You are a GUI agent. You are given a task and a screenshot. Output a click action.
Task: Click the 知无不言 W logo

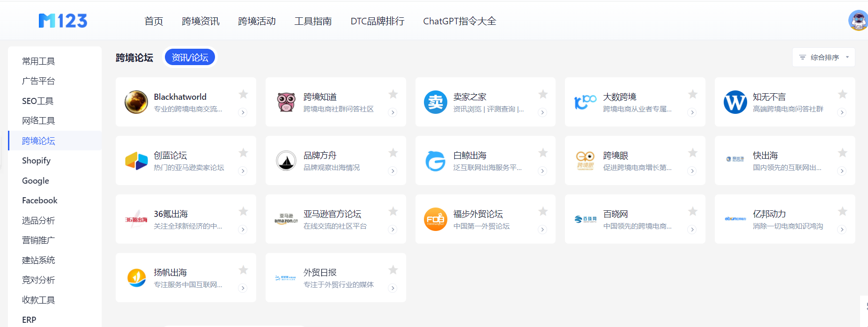pyautogui.click(x=735, y=102)
